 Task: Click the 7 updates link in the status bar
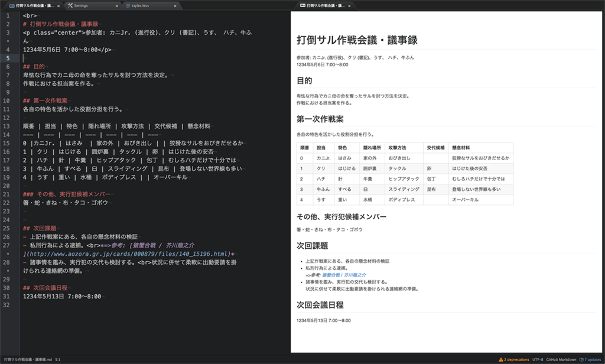(593, 359)
